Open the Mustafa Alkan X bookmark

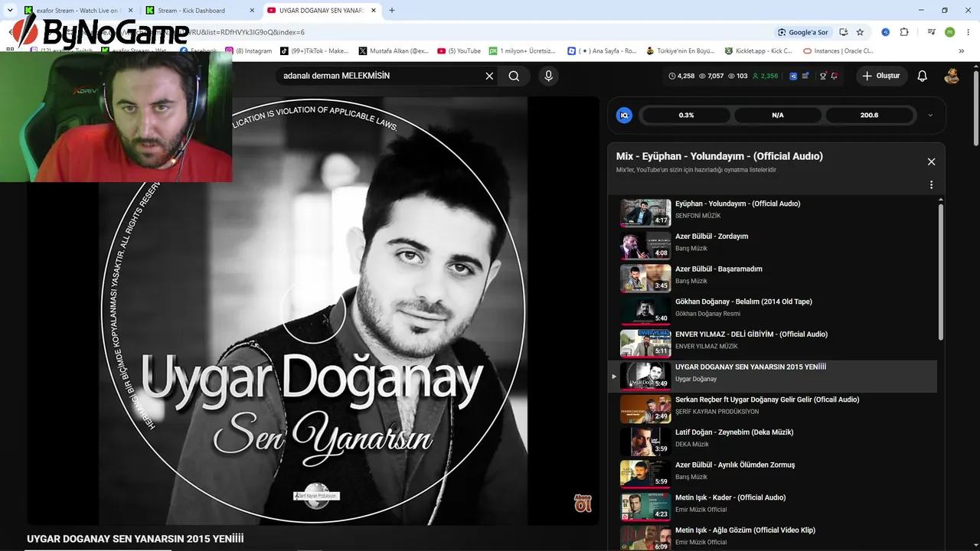(394, 51)
